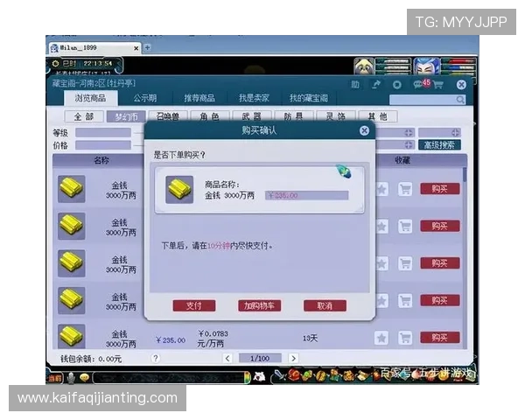Viewport: 525px width, 420px height.
Task: Switch to 我是卖家 tab
Action: (254, 98)
